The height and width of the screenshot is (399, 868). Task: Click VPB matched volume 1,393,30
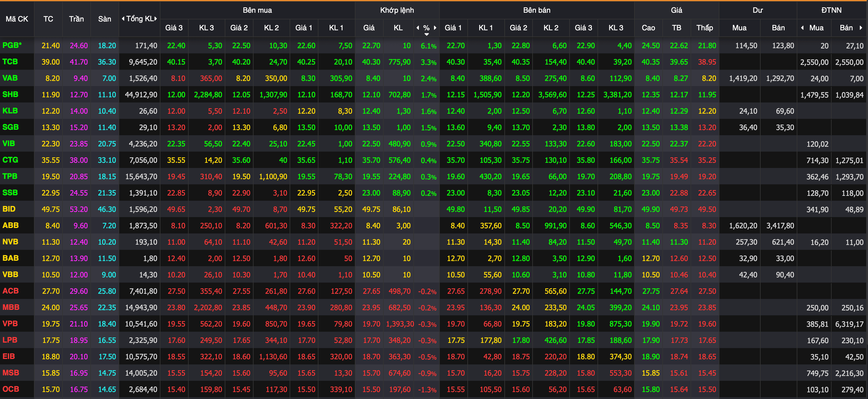tap(400, 324)
